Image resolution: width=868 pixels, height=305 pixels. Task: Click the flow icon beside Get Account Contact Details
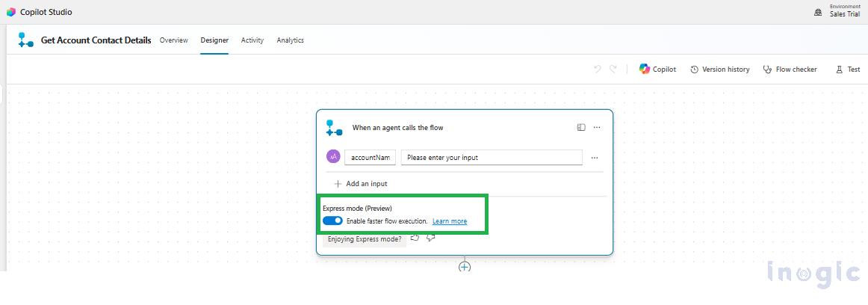tap(25, 40)
